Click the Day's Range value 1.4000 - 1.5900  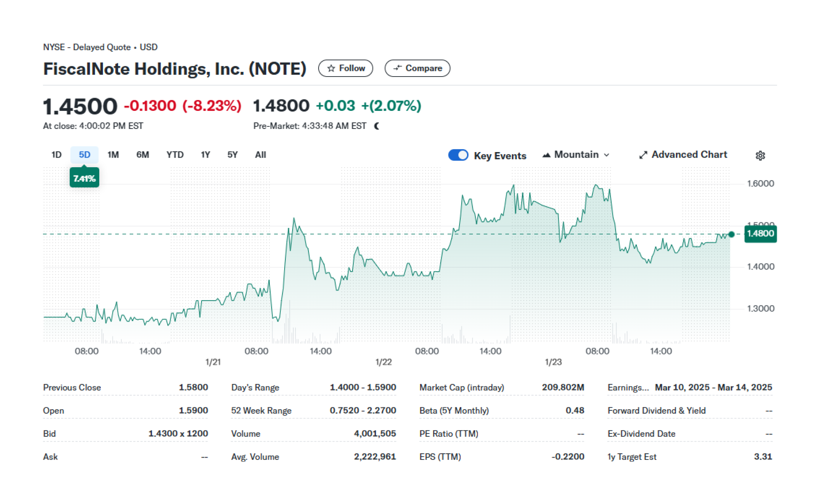click(363, 387)
